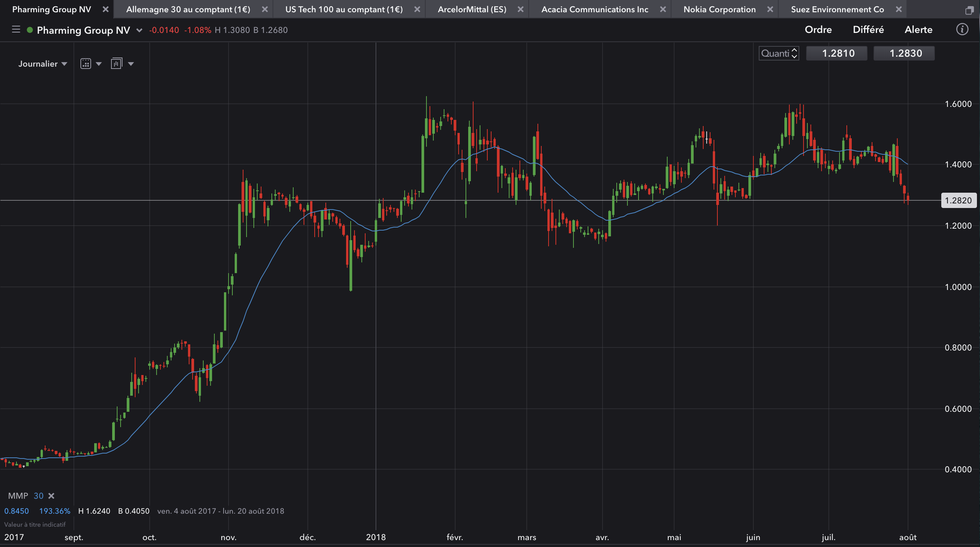Switch to the US Tech 100 au comptant tab
This screenshot has width=980, height=547.
tap(343, 9)
